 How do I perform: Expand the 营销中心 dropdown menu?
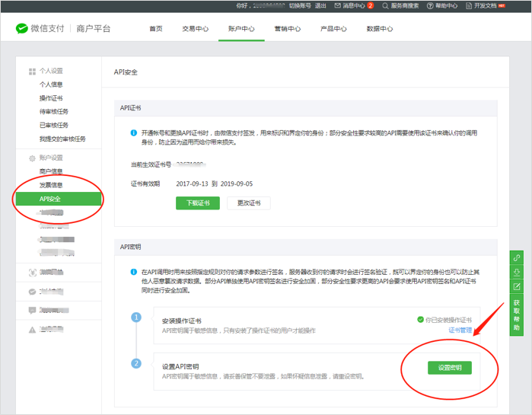click(x=287, y=29)
